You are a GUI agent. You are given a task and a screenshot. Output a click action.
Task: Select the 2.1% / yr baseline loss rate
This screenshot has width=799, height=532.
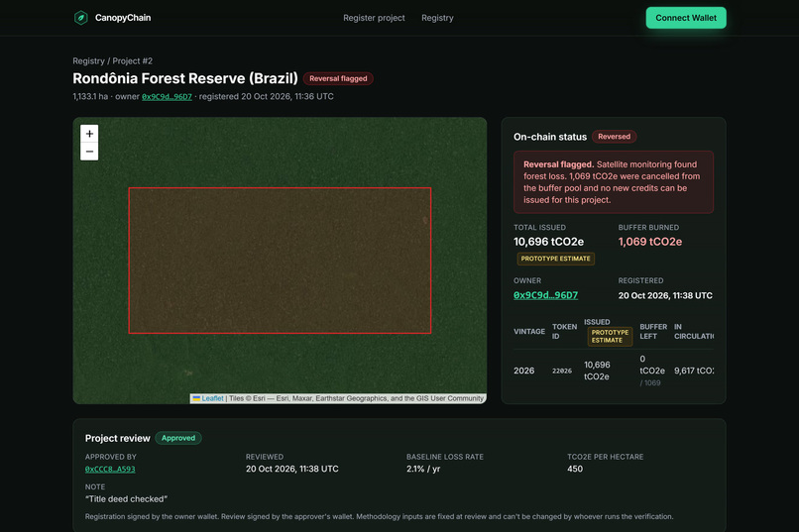pyautogui.click(x=423, y=469)
